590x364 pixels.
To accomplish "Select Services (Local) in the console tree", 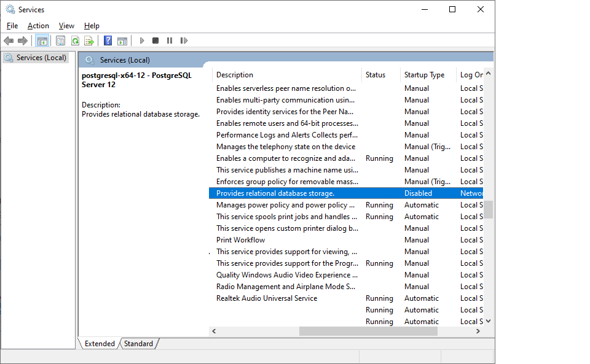I will point(41,58).
